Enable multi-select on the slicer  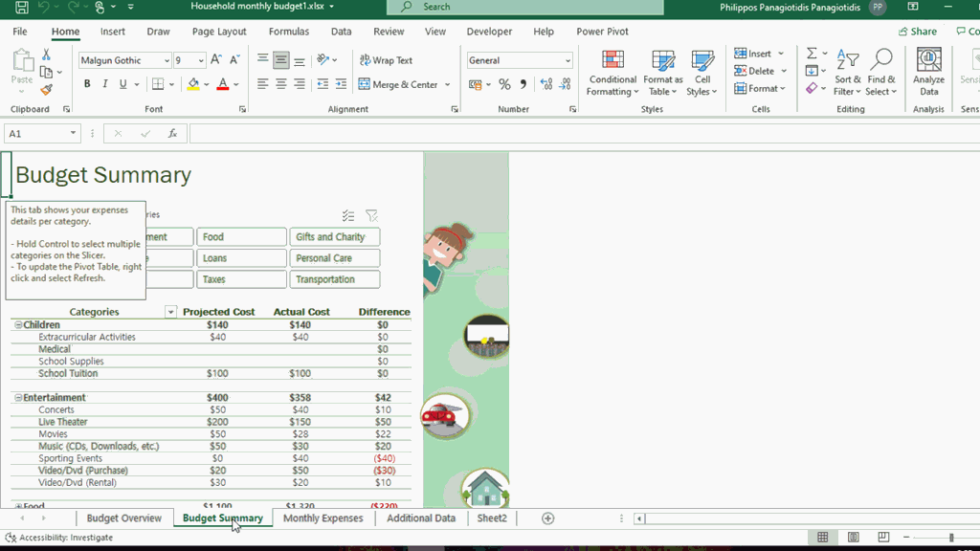point(348,215)
